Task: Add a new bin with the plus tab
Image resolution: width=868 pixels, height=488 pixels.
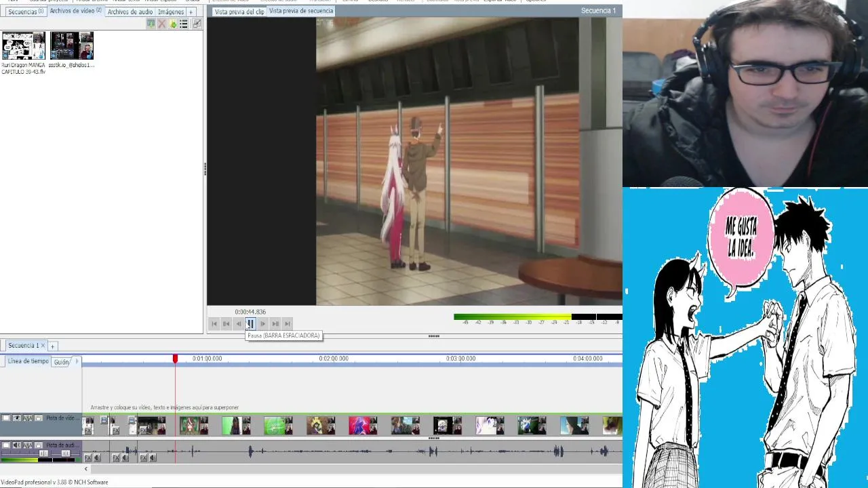Action: [x=191, y=12]
